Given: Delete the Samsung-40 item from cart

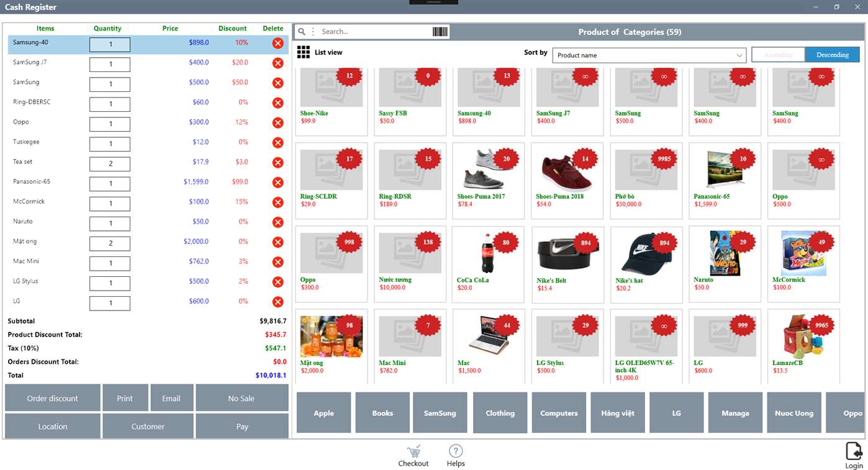Looking at the screenshot, I should click(x=278, y=43).
